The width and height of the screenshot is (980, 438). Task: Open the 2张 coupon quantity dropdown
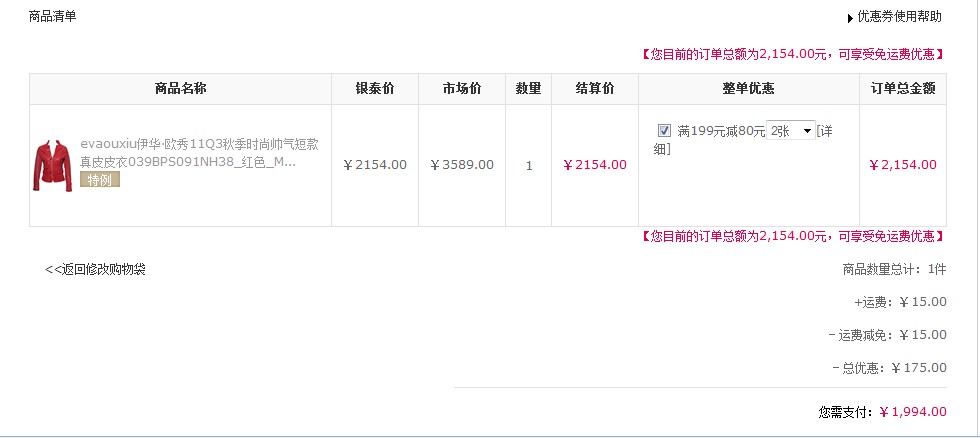(791, 131)
